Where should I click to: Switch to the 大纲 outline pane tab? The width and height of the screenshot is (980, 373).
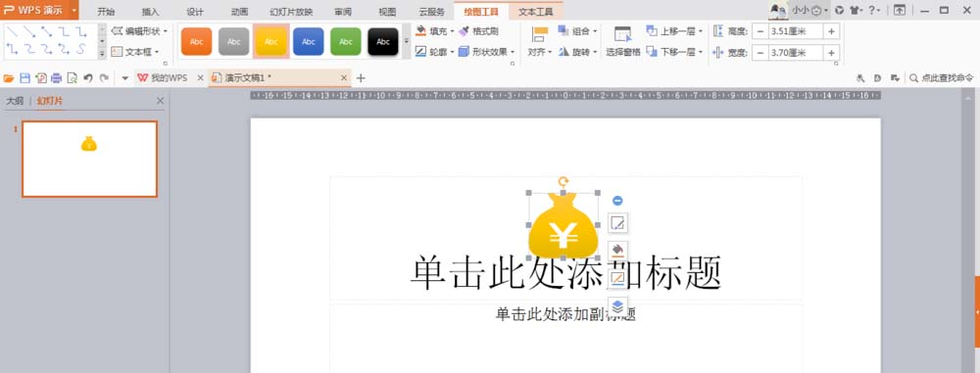point(15,101)
